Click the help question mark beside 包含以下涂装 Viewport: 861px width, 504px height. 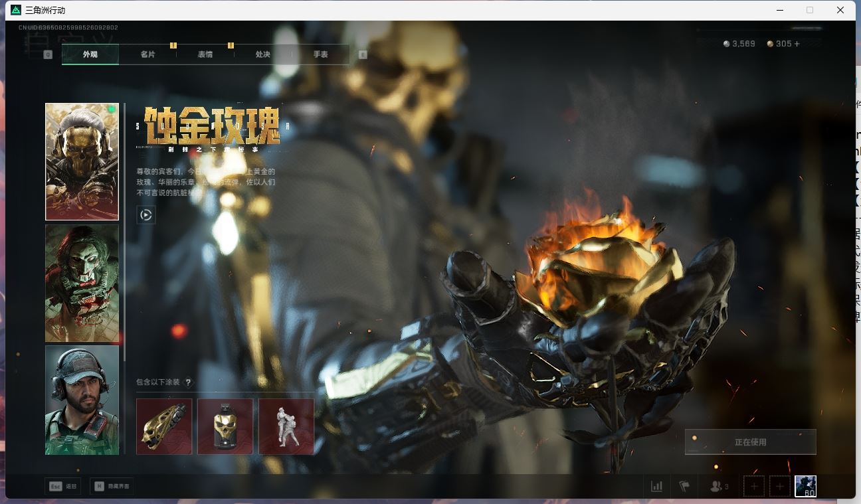[189, 382]
